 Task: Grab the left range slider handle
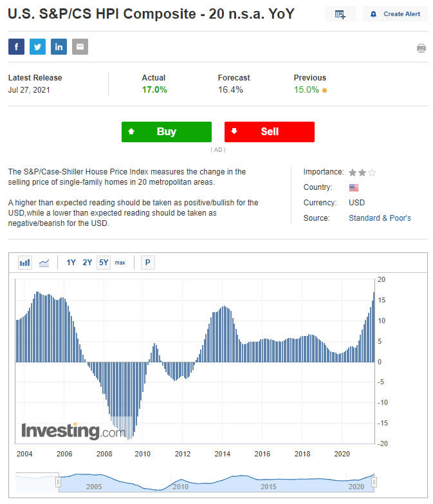58,482
